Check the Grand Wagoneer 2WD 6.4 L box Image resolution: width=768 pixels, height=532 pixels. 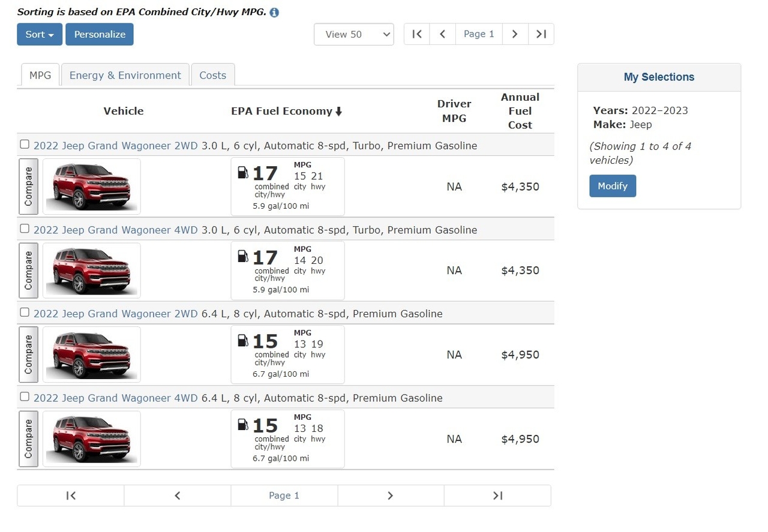[25, 312]
